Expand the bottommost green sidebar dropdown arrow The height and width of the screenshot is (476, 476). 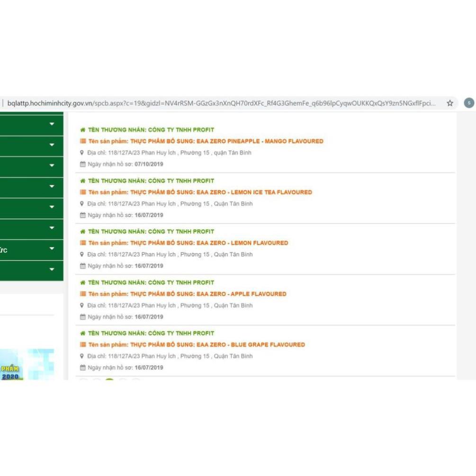[52, 270]
